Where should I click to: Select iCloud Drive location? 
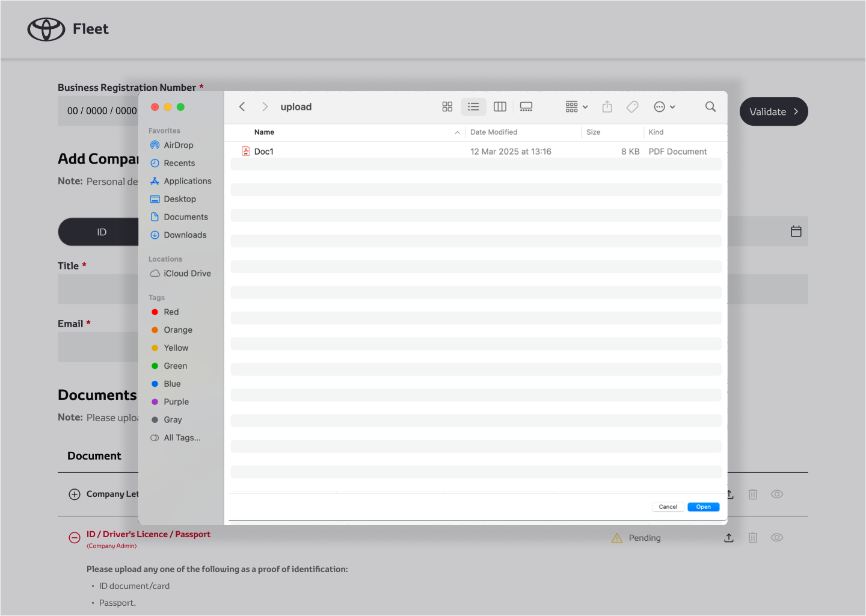pyautogui.click(x=187, y=274)
